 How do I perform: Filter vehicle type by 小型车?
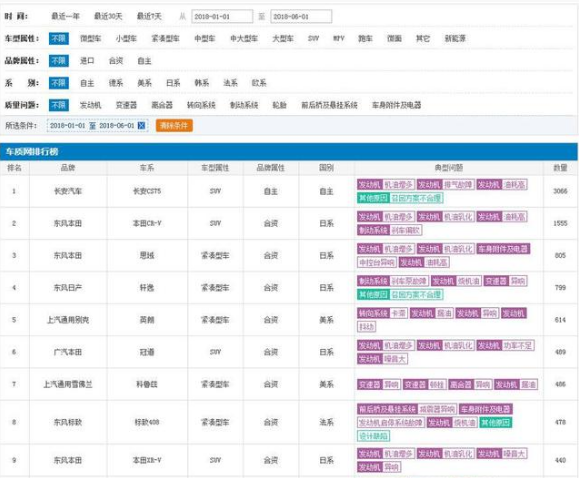coord(126,38)
